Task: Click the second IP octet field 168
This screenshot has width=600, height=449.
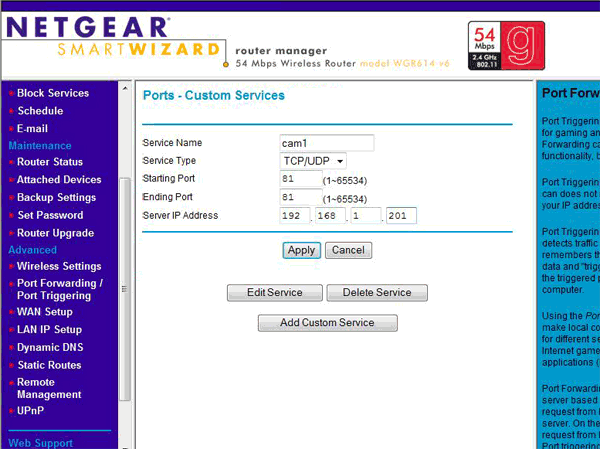Action: click(330, 216)
